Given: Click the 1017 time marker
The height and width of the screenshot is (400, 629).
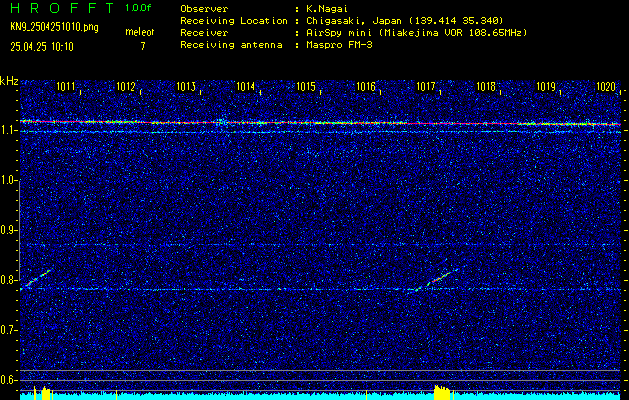Looking at the screenshot, I should click(426, 87).
